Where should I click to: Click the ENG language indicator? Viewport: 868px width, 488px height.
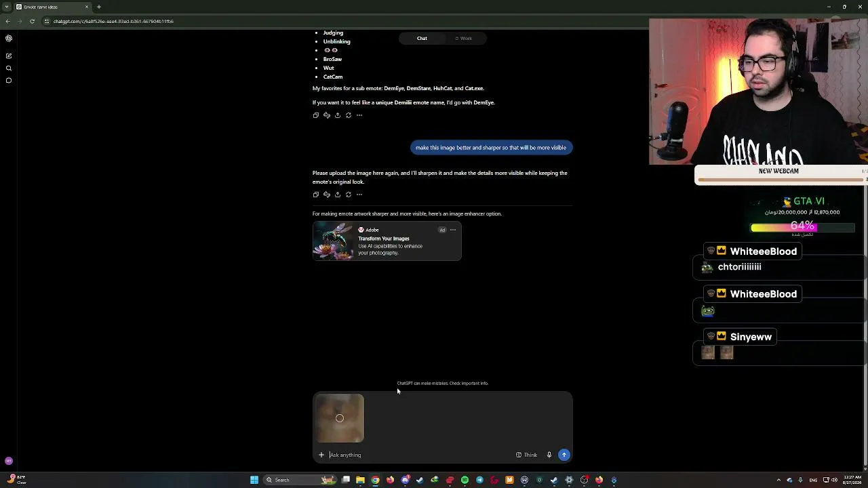point(813,480)
